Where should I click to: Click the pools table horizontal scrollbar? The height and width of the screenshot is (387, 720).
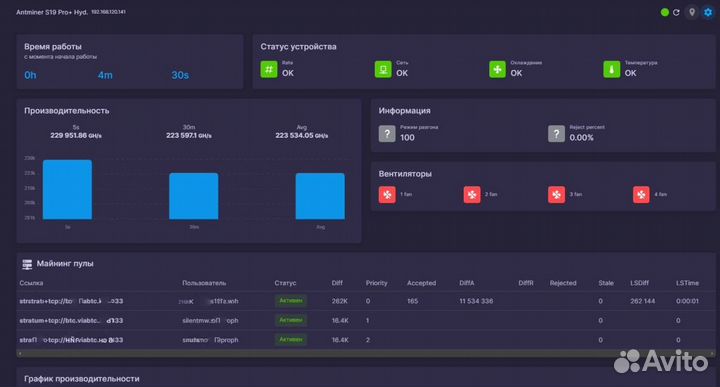coord(365,353)
